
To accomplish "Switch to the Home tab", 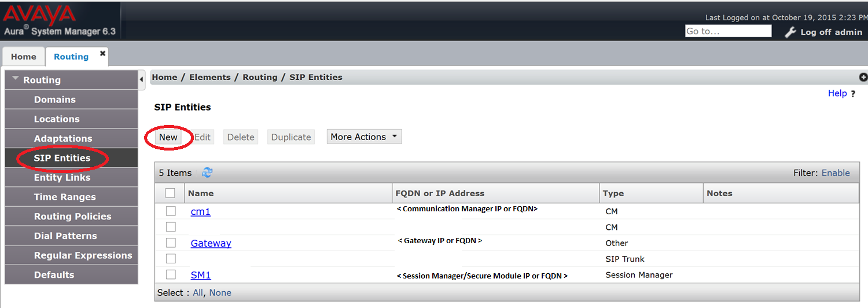I will point(24,57).
